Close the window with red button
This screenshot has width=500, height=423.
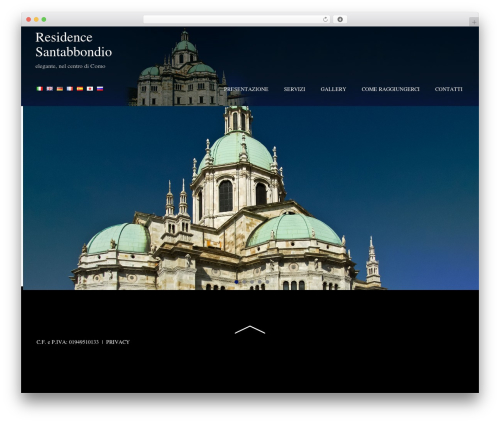(x=29, y=19)
